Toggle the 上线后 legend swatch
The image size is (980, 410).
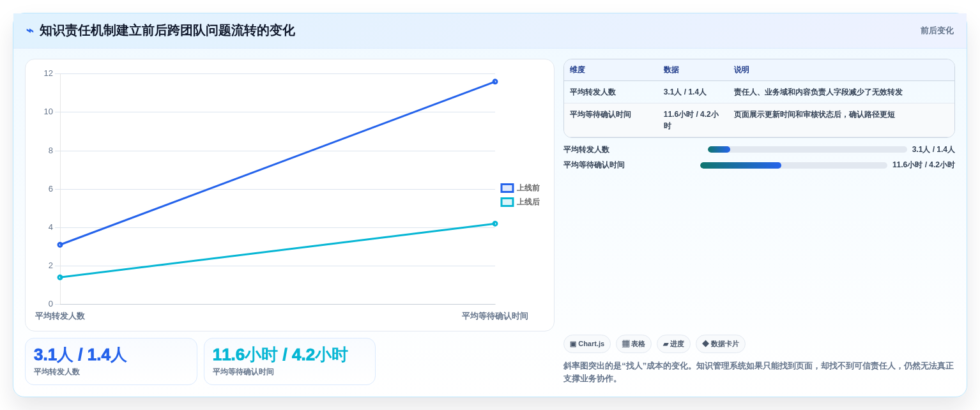pos(507,202)
